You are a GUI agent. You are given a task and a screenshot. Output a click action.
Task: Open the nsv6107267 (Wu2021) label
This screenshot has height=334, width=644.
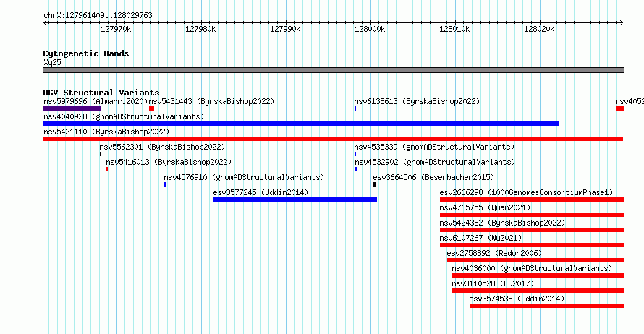[480, 238]
